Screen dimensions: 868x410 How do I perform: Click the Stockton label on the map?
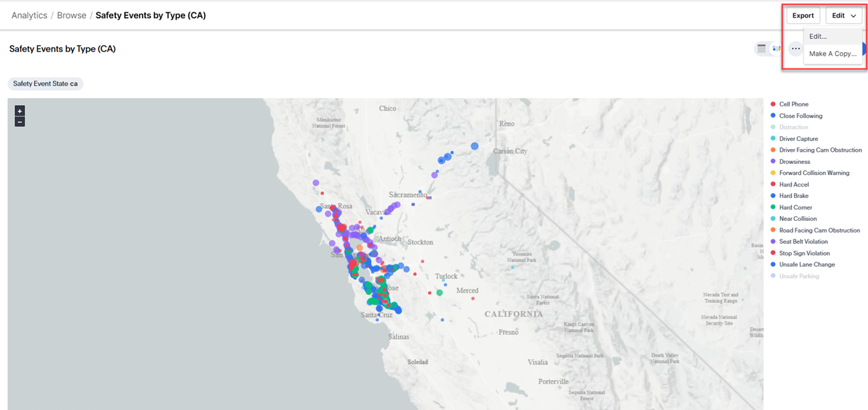(420, 242)
